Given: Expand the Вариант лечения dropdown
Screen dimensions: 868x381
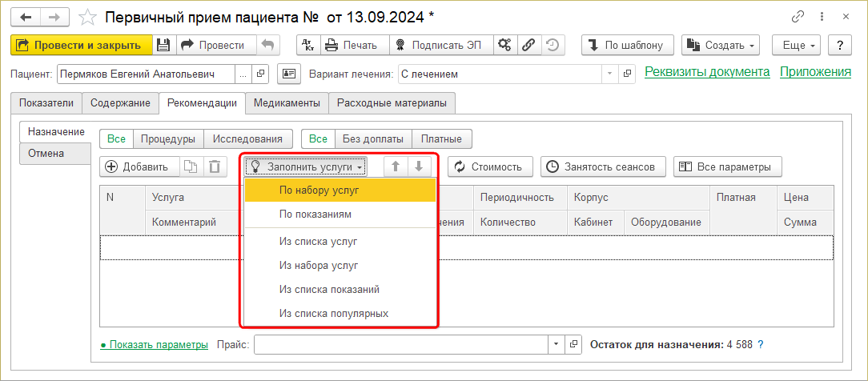Looking at the screenshot, I should click(610, 74).
